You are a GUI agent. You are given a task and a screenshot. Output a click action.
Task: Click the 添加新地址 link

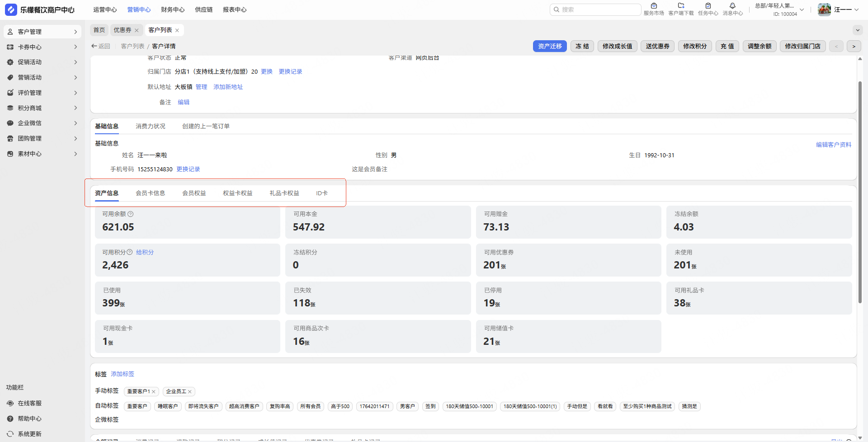[228, 87]
